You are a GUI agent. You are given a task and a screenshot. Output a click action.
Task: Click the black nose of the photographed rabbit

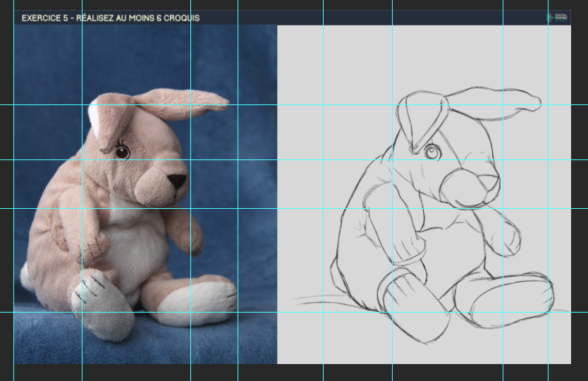click(x=176, y=181)
